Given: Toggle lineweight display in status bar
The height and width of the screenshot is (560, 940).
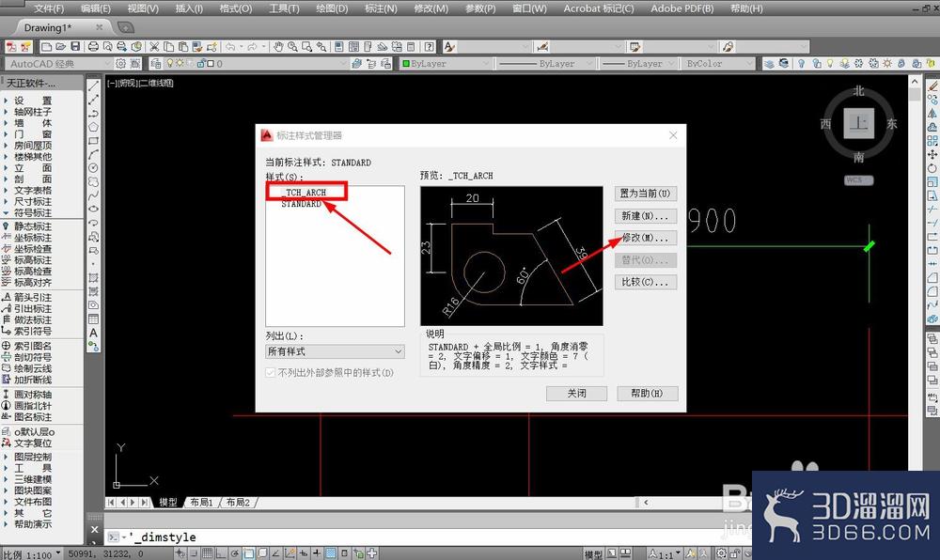Looking at the screenshot, I should point(316,554).
